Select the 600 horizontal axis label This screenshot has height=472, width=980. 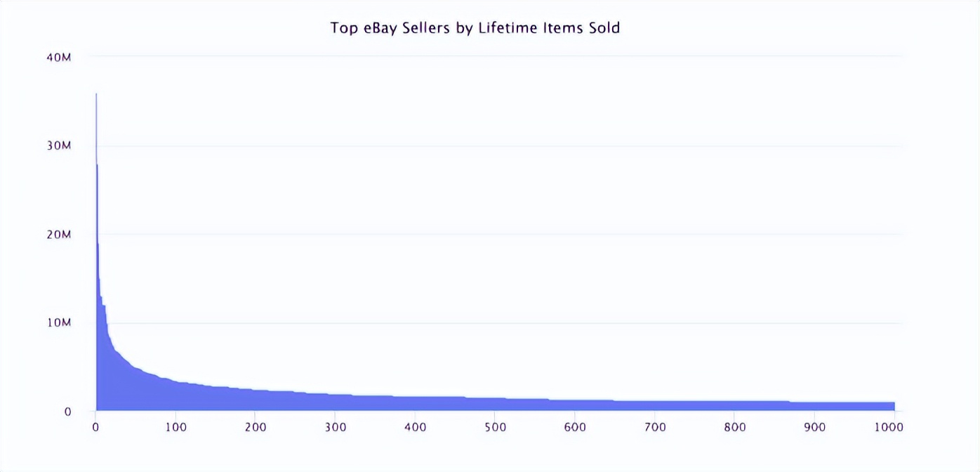click(575, 426)
